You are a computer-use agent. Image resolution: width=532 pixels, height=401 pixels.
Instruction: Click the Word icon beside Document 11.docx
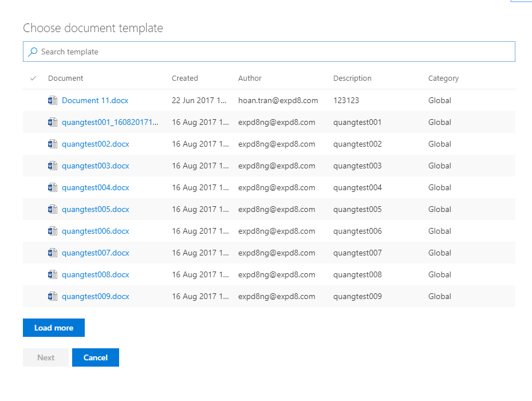coord(53,100)
